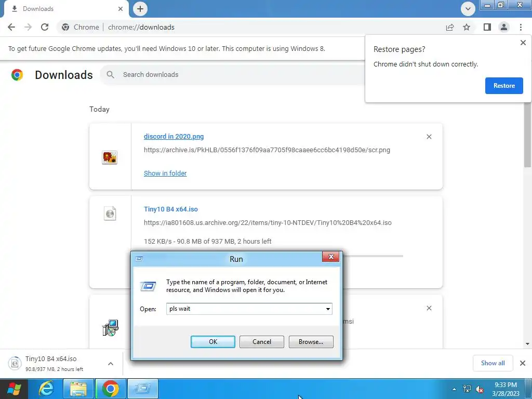
Task: Close the Run dialog window
Action: [331, 257]
